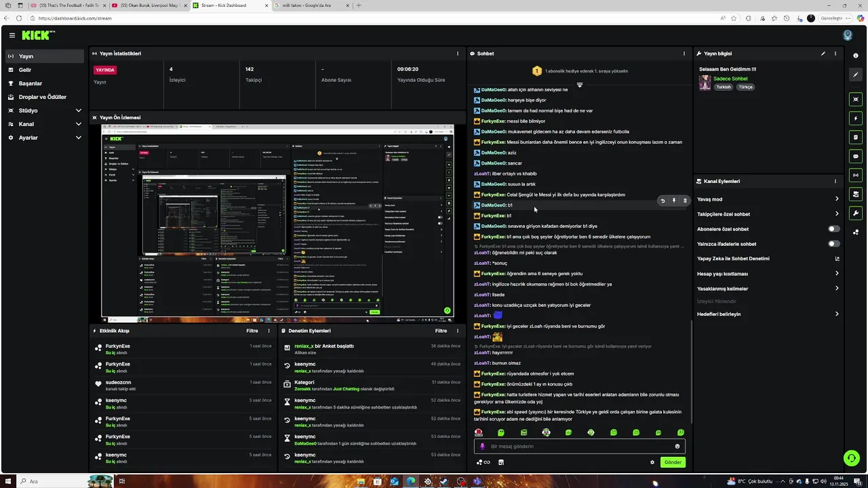This screenshot has height=488, width=868.
Task: Collapse the pinned gift banner arrow
Action: pyautogui.click(x=579, y=85)
